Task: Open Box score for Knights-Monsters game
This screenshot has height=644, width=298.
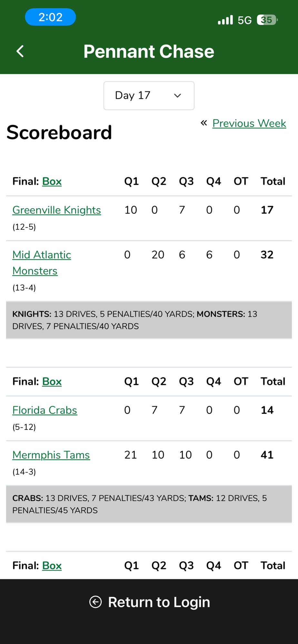Action: click(x=52, y=181)
